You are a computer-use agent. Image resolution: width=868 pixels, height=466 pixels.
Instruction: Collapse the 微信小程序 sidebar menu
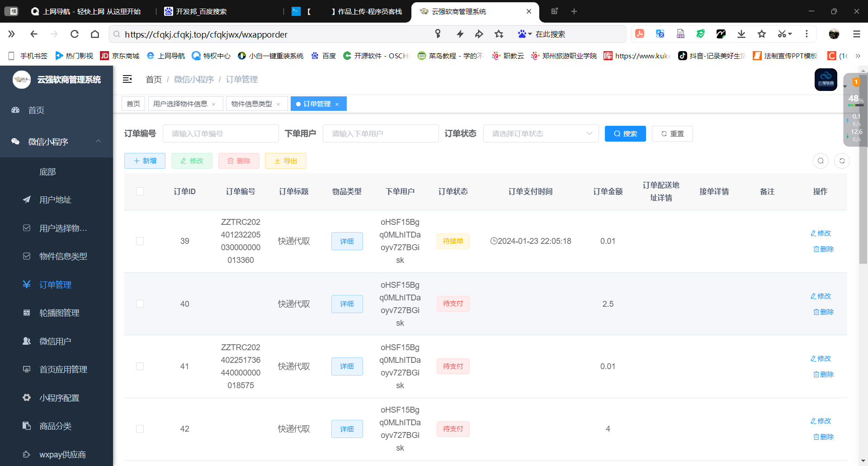(57, 142)
